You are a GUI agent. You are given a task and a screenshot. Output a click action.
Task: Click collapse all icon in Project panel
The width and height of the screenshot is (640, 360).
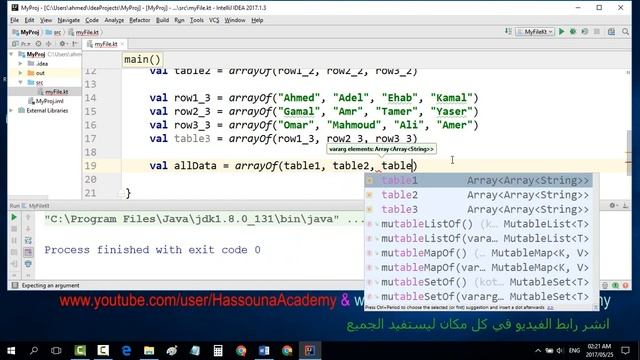click(x=49, y=44)
